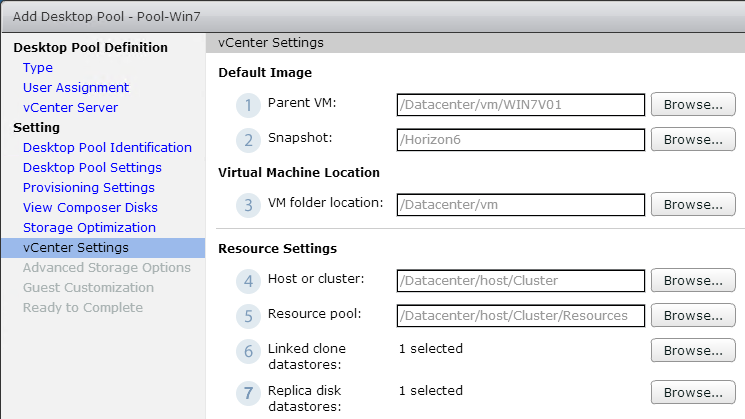The height and width of the screenshot is (419, 745).
Task: Browse for the Host or cluster
Action: [x=693, y=281]
